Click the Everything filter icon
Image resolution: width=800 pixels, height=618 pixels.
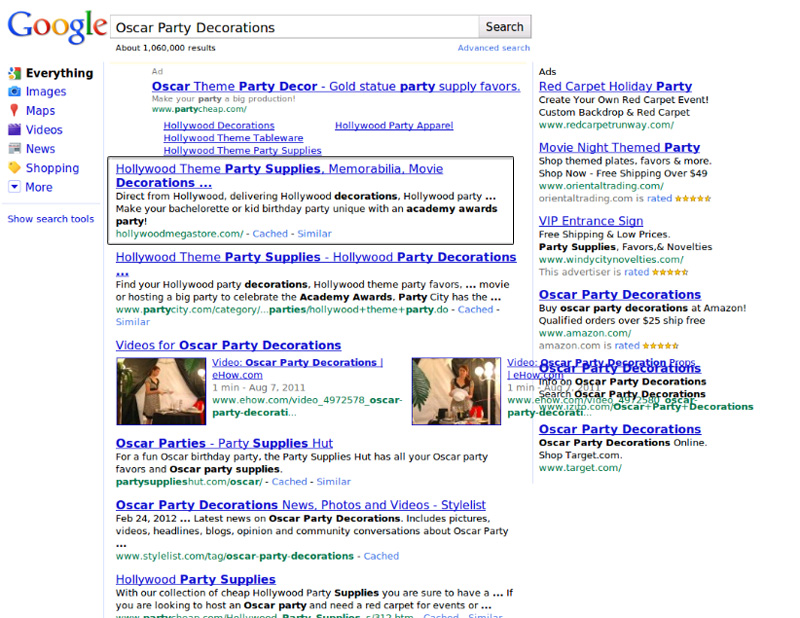click(14, 73)
